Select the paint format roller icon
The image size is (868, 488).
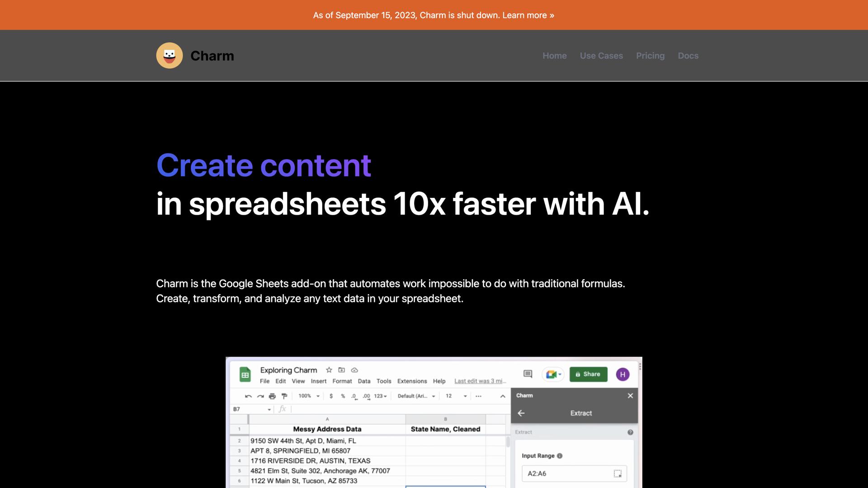[x=284, y=396]
